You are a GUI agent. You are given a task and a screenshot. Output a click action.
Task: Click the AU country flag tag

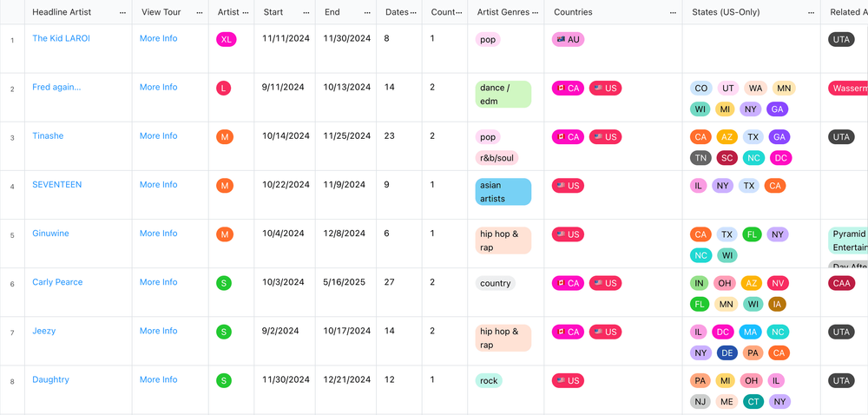coord(568,39)
